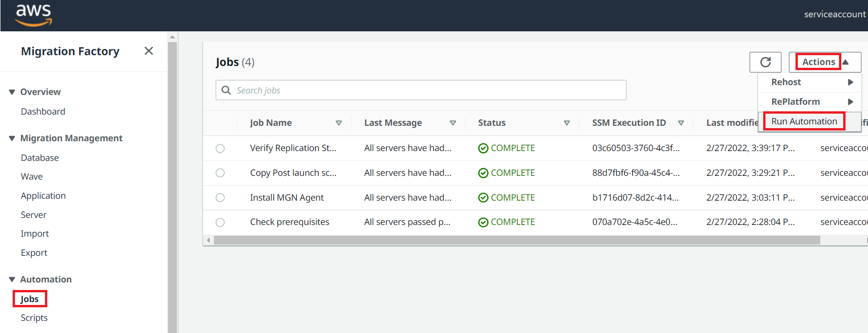
Task: Open the Jobs page in sidebar
Action: tap(29, 299)
